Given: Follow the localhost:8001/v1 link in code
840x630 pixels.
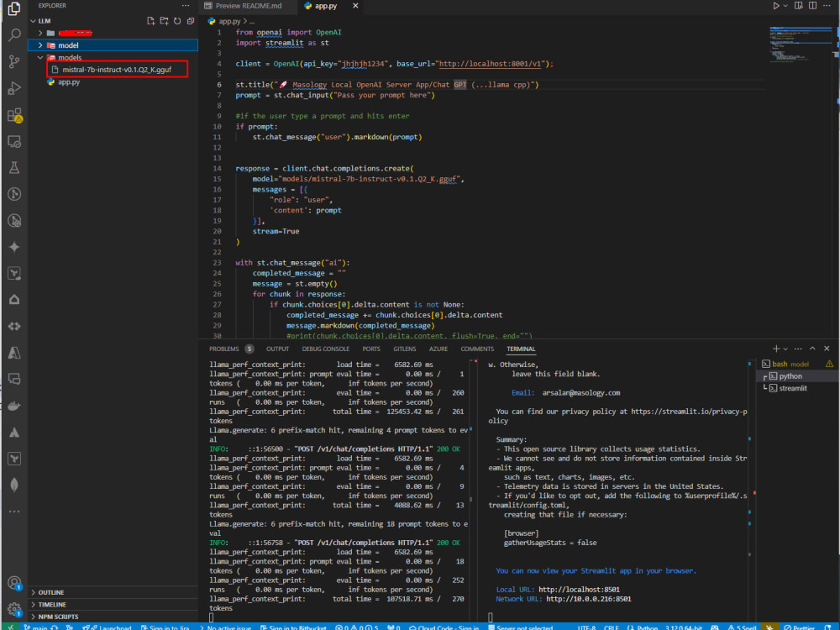Looking at the screenshot, I should pos(491,64).
